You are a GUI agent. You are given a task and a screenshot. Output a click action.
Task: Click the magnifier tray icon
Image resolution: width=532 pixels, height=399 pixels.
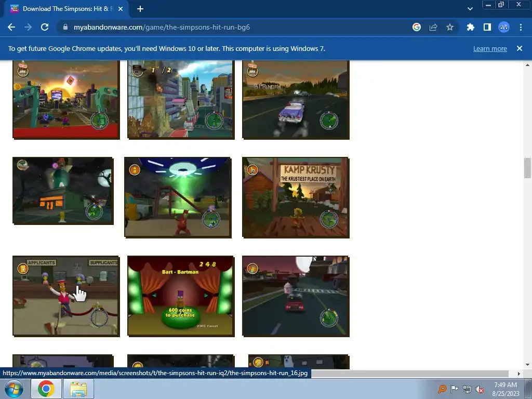point(442,389)
